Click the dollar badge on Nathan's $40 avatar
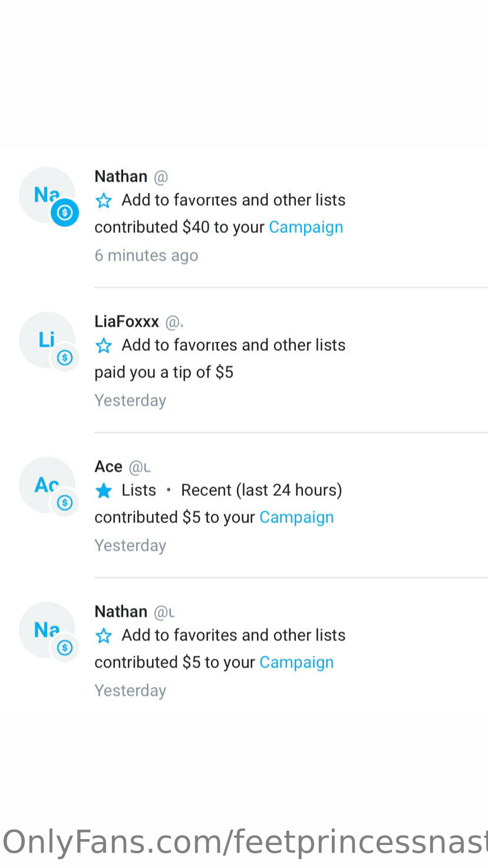This screenshot has height=868, width=488. click(x=65, y=212)
